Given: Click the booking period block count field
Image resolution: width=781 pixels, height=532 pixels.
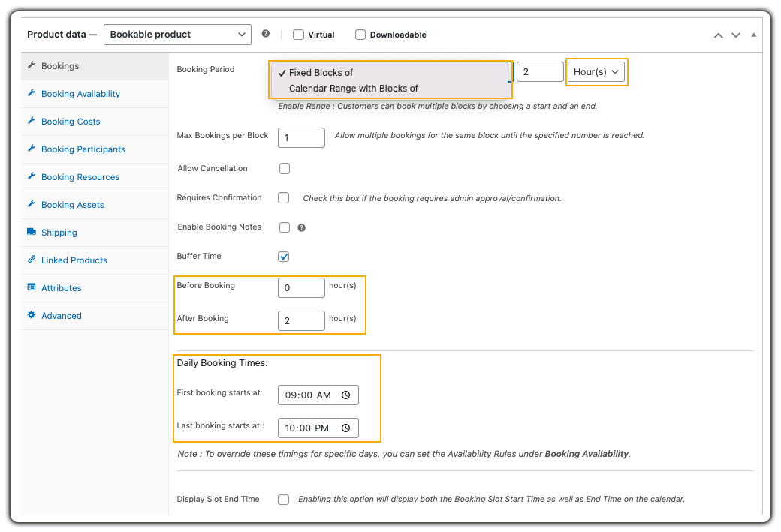Looking at the screenshot, I should (x=540, y=72).
